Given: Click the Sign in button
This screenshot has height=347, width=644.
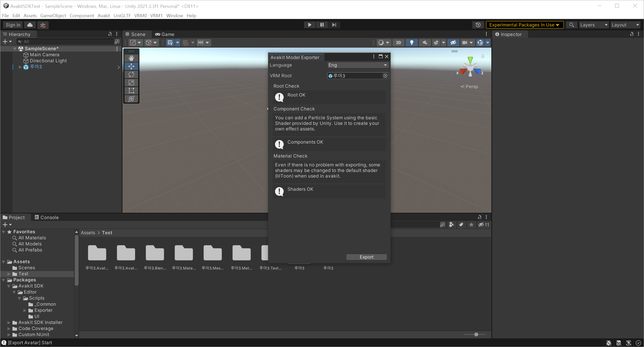Looking at the screenshot, I should pos(13,25).
